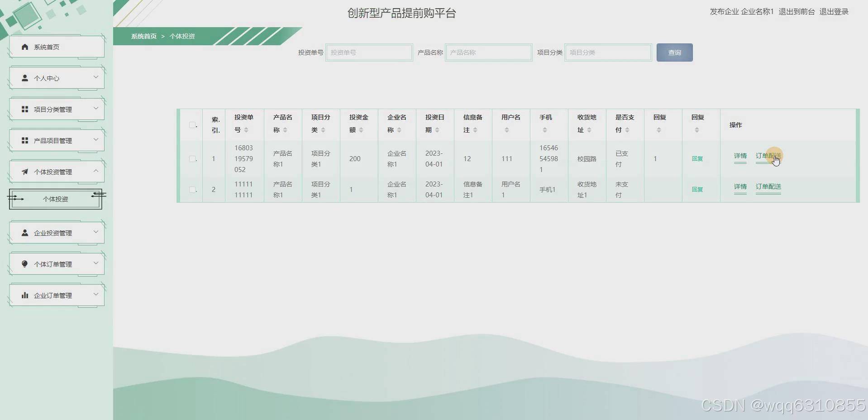The width and height of the screenshot is (868, 420).
Task: Expand 项目分类管理 menu chevron
Action: pos(96,109)
